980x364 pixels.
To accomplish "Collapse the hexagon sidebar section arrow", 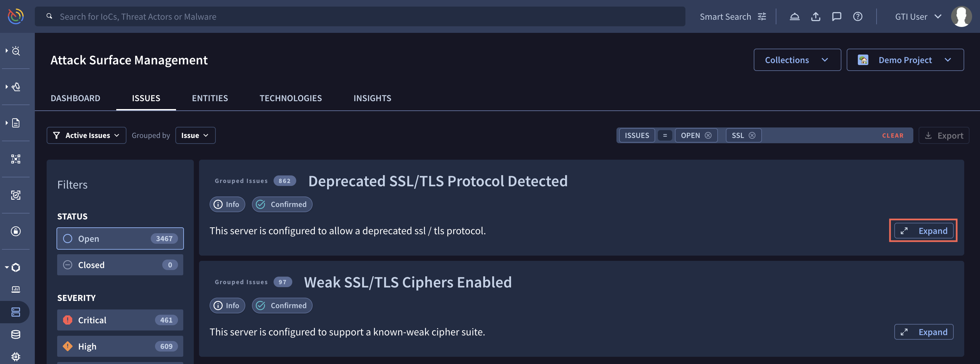I will coord(7,267).
